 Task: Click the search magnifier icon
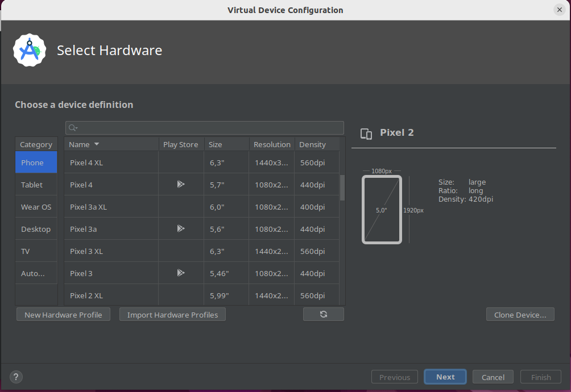73,128
